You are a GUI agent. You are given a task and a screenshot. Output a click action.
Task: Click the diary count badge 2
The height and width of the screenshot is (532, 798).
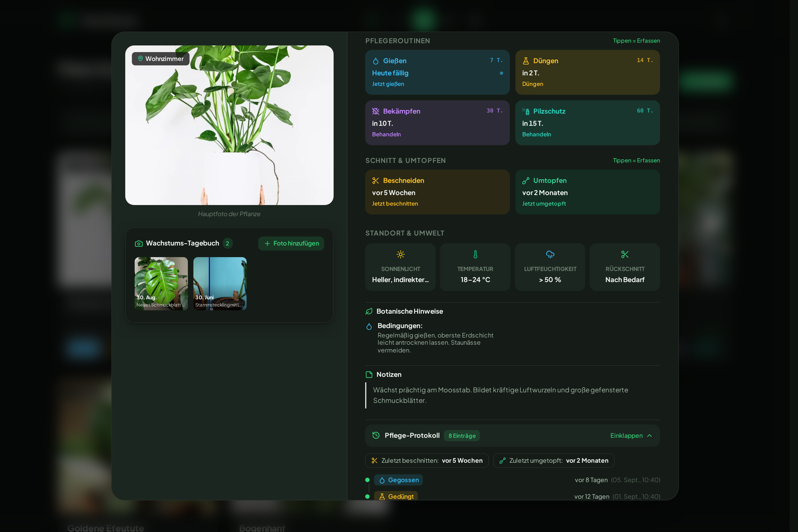(228, 244)
